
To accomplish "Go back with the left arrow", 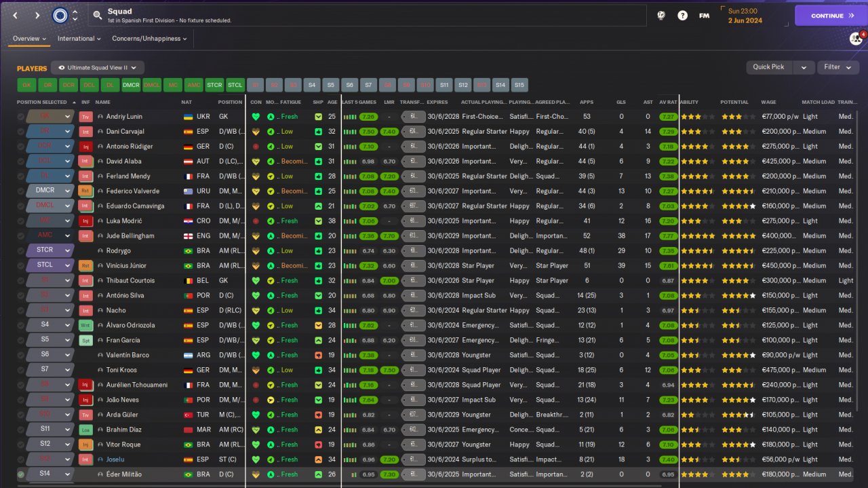I will (x=15, y=15).
